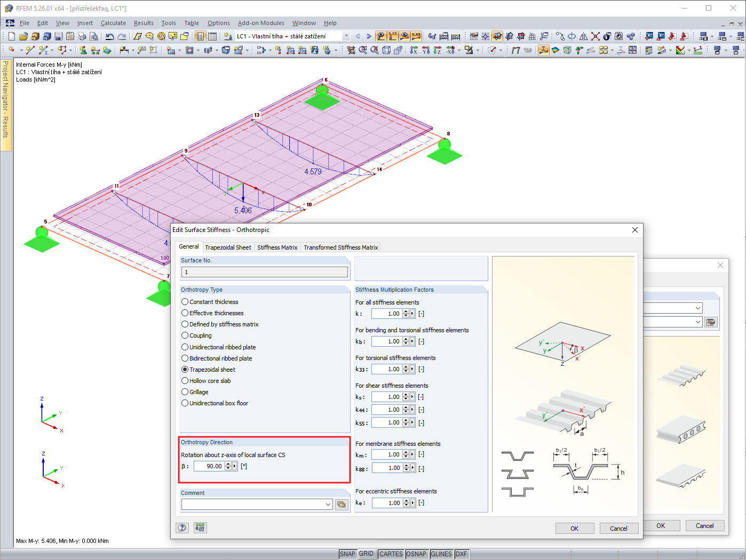This screenshot has width=746, height=560.
Task: Toggle SNAP in the status bar
Action: (347, 554)
